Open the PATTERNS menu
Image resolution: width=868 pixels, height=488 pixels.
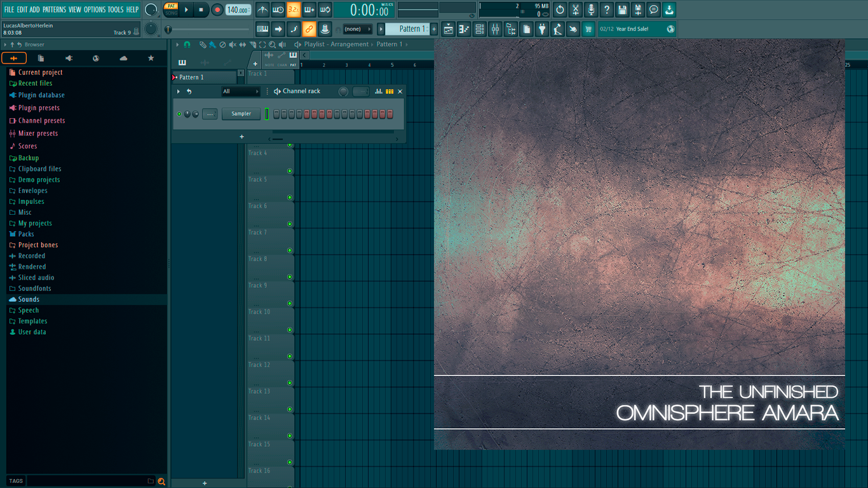54,10
